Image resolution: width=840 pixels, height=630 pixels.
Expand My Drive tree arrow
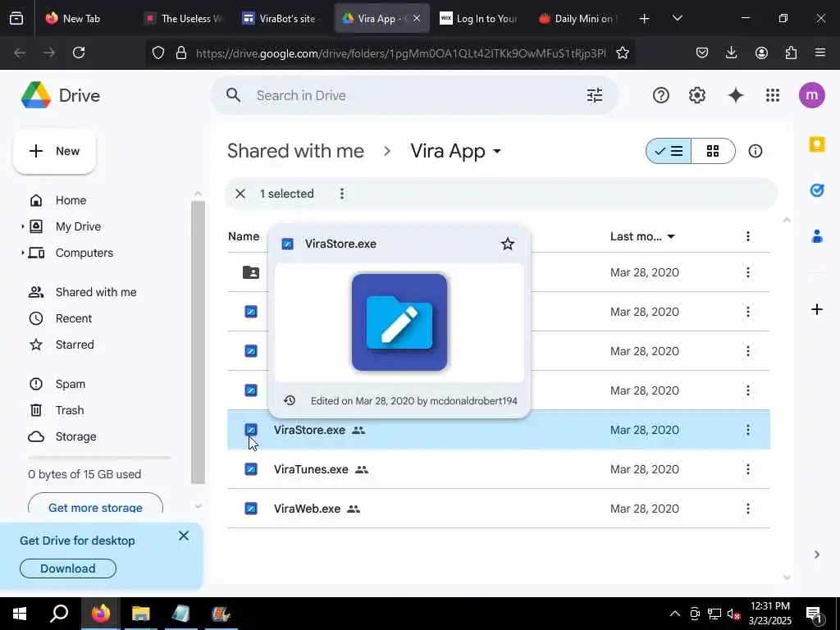click(22, 226)
